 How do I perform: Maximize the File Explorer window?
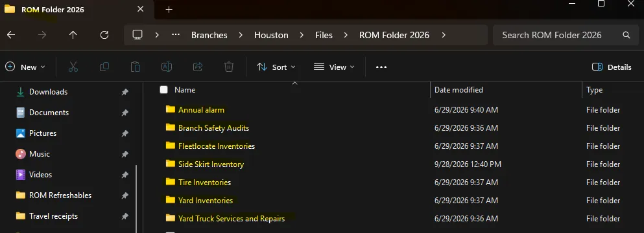(x=601, y=4)
